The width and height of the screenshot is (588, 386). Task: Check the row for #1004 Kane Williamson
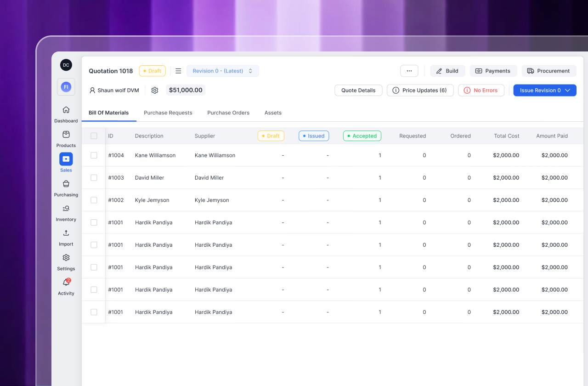[x=94, y=155]
